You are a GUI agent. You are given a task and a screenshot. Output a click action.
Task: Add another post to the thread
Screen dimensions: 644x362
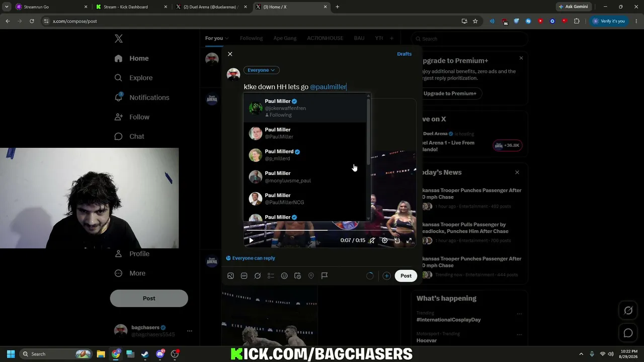pyautogui.click(x=386, y=276)
